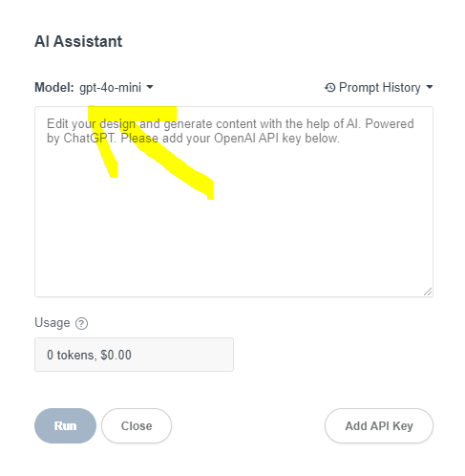The height and width of the screenshot is (476, 465).
Task: Open the Add API Key button
Action: 379,425
